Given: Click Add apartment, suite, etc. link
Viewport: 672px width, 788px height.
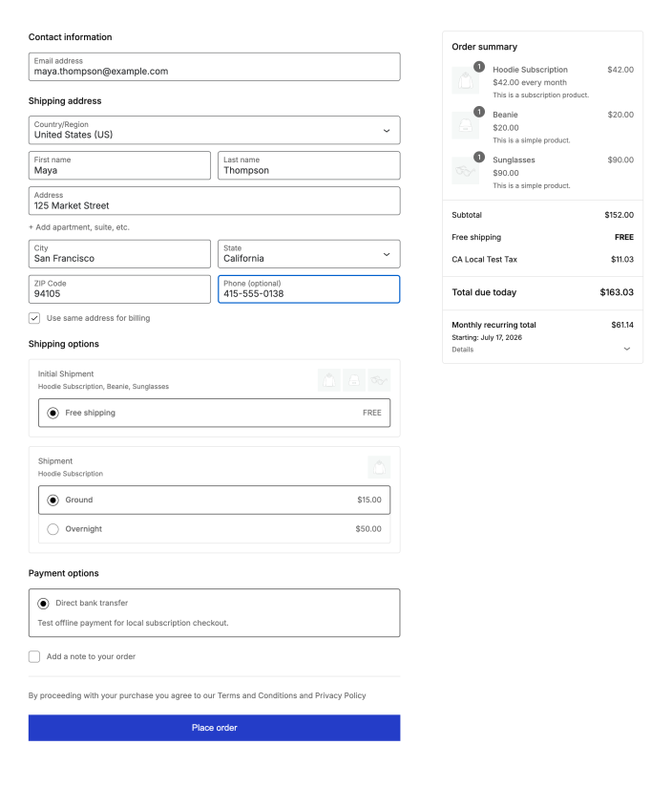Looking at the screenshot, I should point(79,227).
